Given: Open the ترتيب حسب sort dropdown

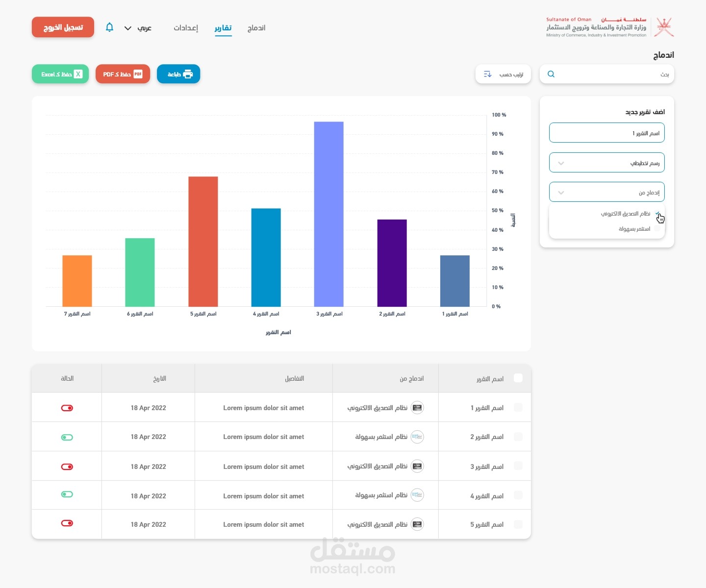Looking at the screenshot, I should (x=503, y=74).
